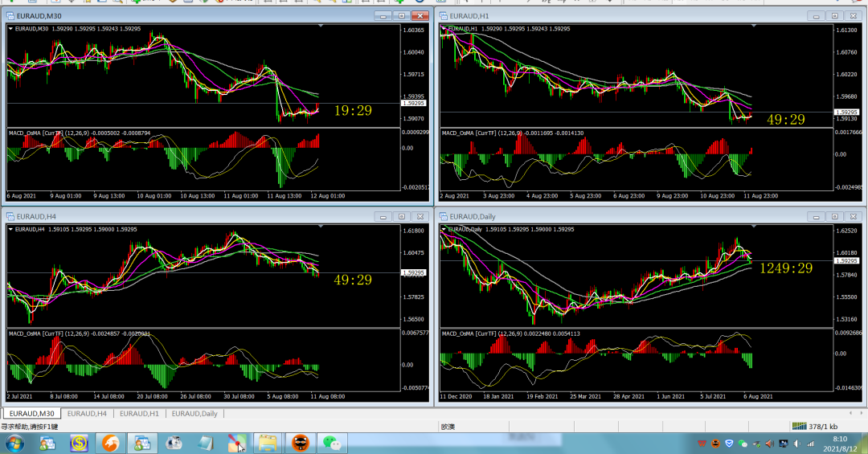Open the clock showing 8:10
The image size is (868, 454).
(840, 444)
